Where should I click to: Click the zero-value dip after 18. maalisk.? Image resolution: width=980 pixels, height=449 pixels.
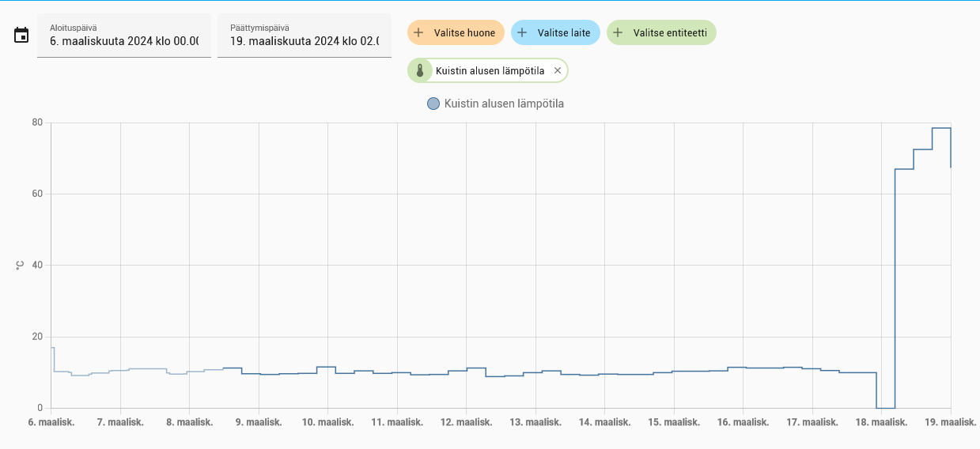point(885,407)
